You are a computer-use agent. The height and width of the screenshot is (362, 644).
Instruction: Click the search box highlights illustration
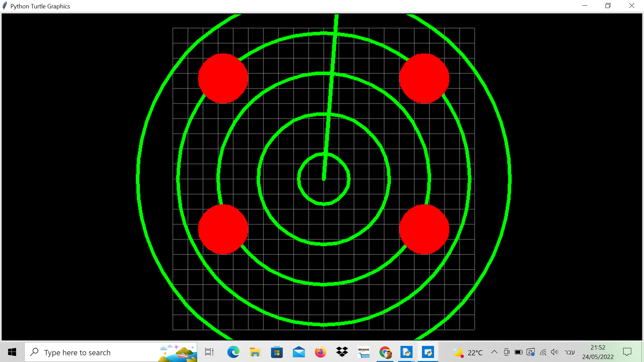point(178,353)
